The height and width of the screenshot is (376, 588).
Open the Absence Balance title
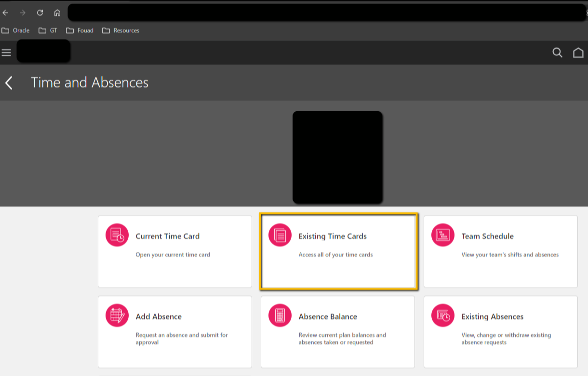coord(328,317)
